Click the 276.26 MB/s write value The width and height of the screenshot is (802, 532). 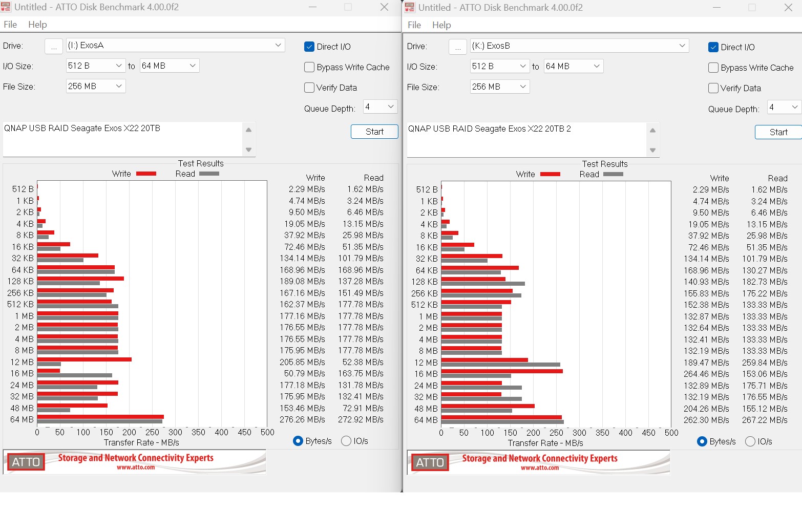click(x=302, y=419)
